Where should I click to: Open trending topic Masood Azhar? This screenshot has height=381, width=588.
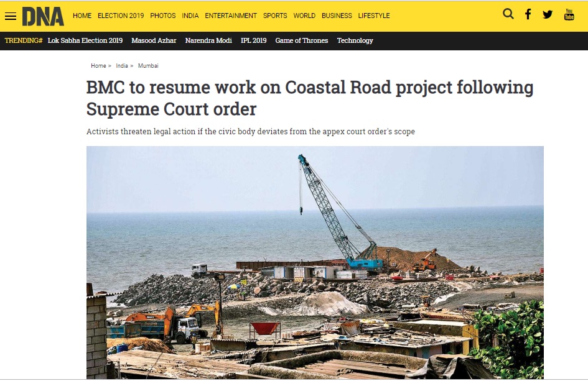tap(154, 40)
